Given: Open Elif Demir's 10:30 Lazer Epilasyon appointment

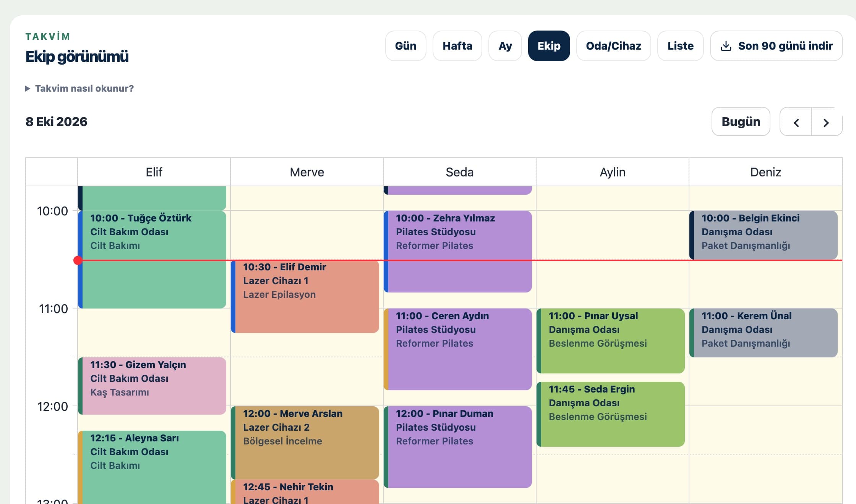Looking at the screenshot, I should coord(305,296).
